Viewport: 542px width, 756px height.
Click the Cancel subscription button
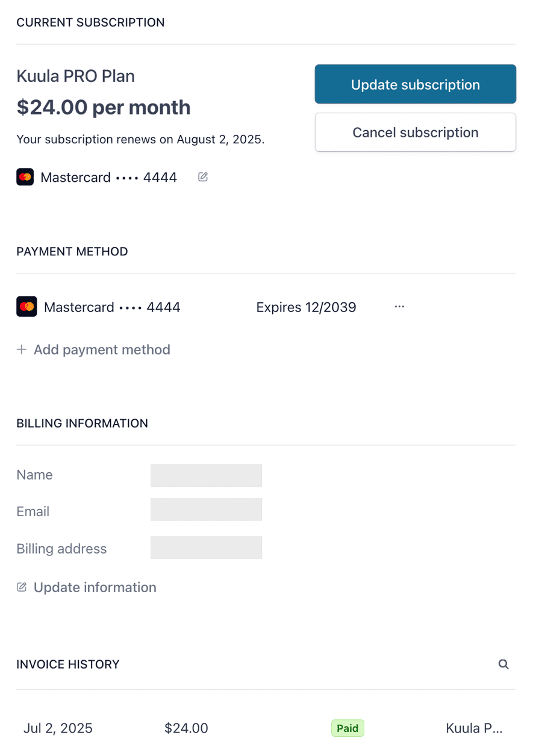tap(415, 133)
